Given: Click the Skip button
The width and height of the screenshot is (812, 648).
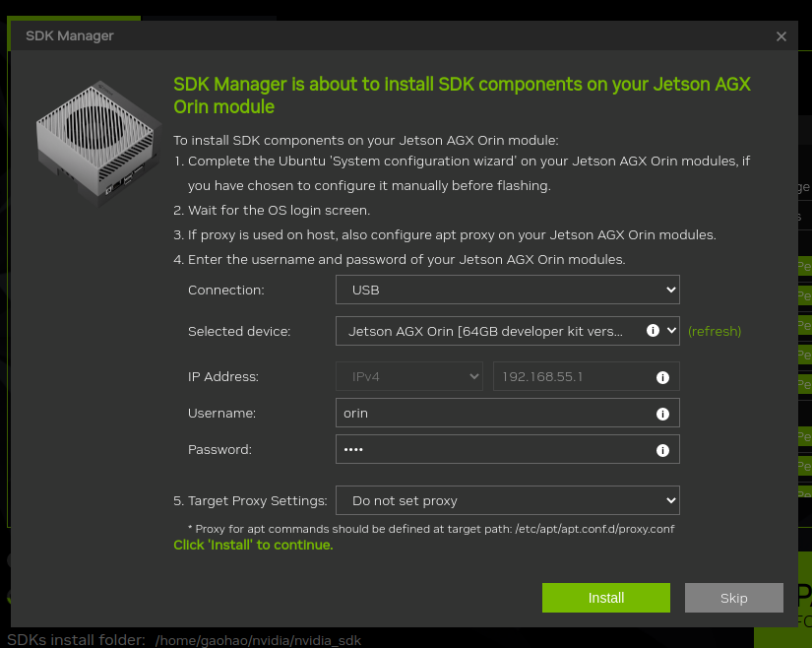Looking at the screenshot, I should [x=734, y=598].
